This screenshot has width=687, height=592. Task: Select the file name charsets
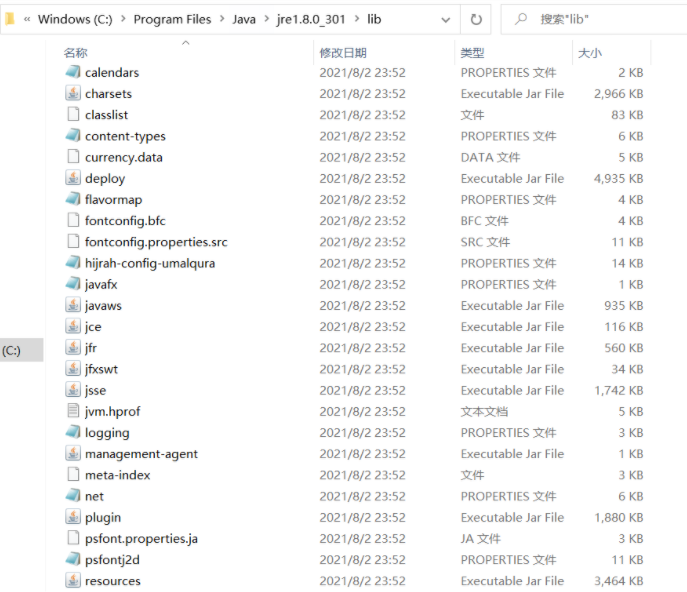click(108, 94)
